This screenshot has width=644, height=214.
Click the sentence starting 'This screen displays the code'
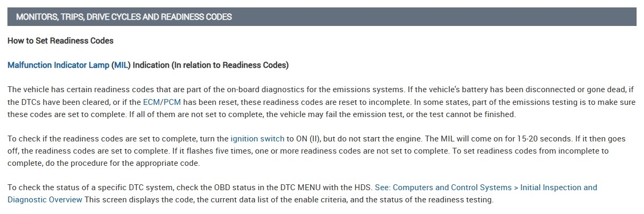[289, 200]
